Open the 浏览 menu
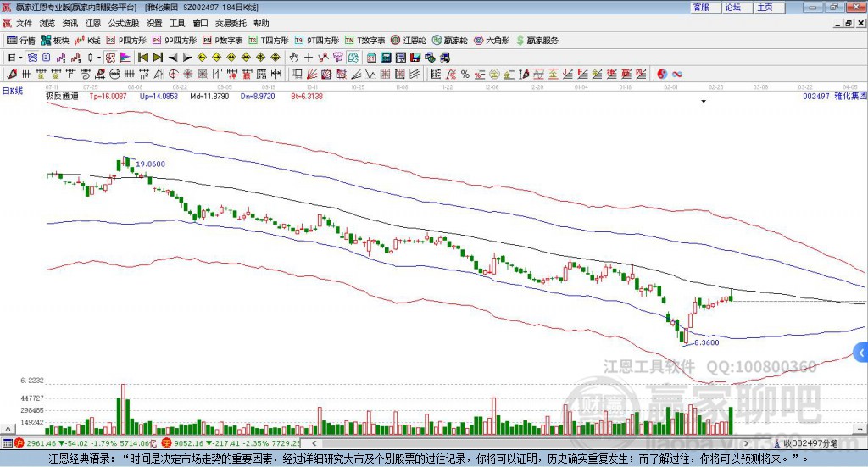Image resolution: width=868 pixels, height=467 pixels. 47,23
